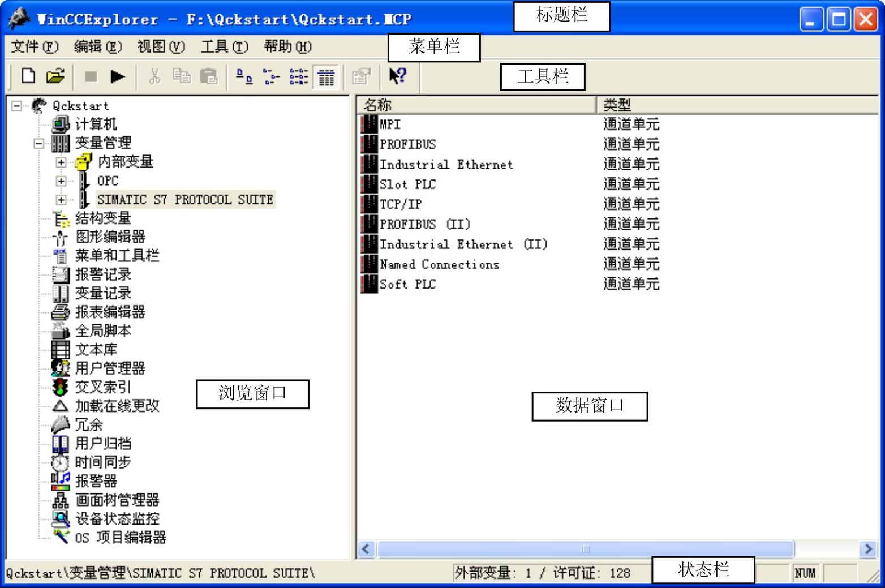
Task: Click the 类型 column header
Action: tap(736, 105)
